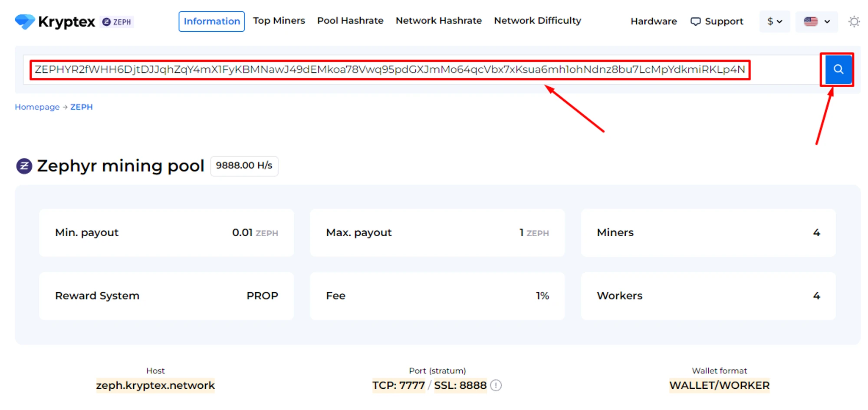
Task: Toggle the light/dark theme sun icon
Action: pyautogui.click(x=854, y=22)
